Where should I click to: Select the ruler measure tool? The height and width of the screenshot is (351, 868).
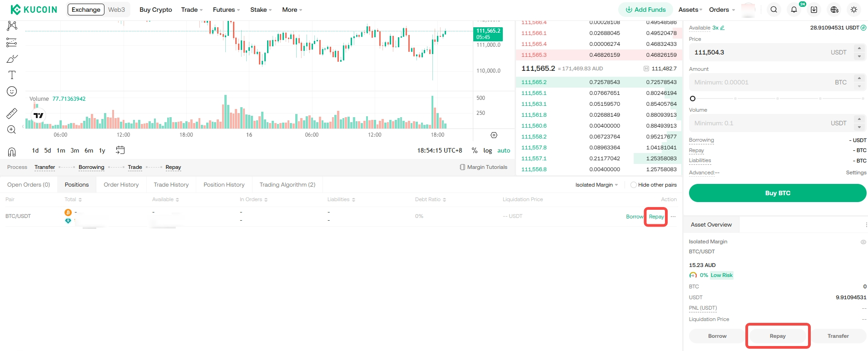tap(12, 113)
